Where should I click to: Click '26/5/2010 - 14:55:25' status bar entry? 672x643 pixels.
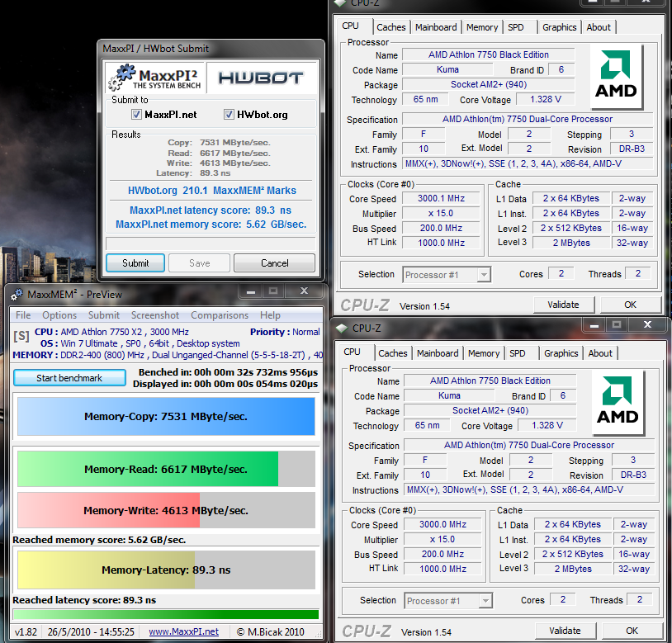(91, 632)
